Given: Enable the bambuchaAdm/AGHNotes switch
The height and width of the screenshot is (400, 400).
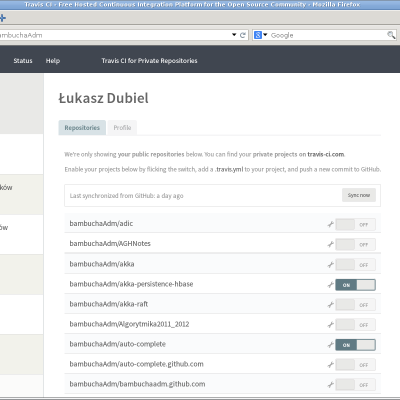Looking at the screenshot, I should point(355,244).
